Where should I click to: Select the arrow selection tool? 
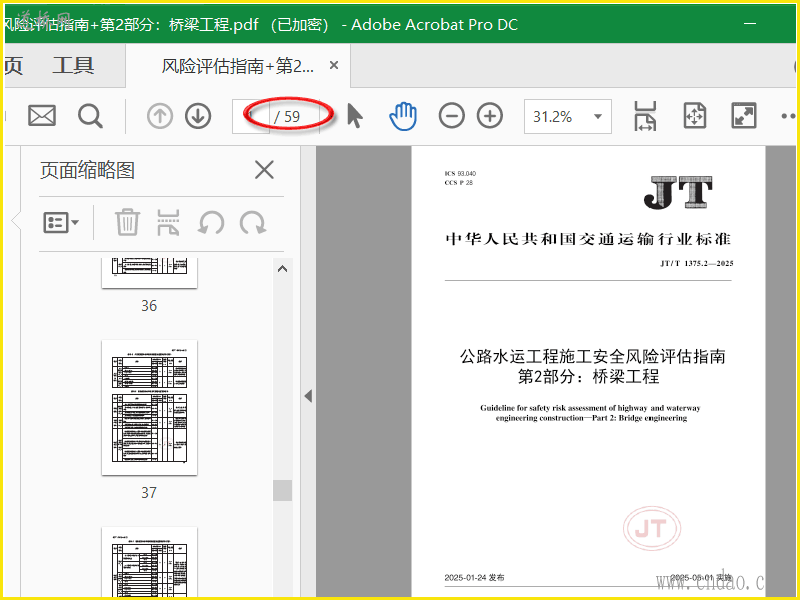(355, 115)
